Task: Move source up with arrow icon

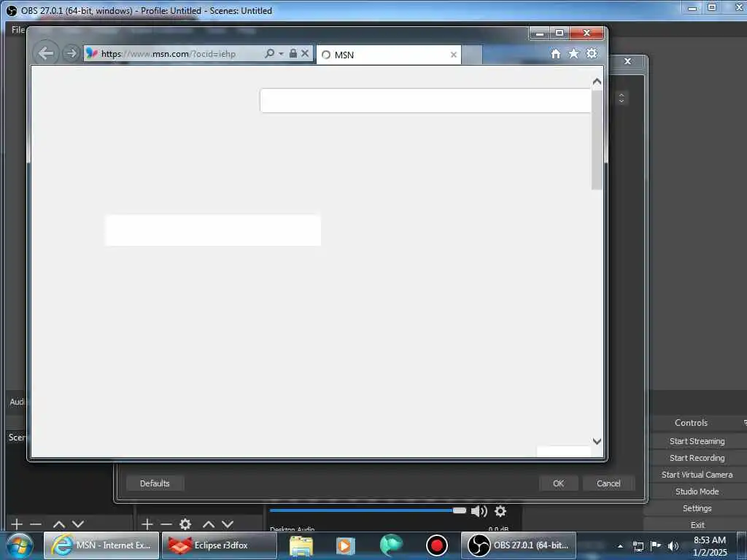Action: coord(209,524)
